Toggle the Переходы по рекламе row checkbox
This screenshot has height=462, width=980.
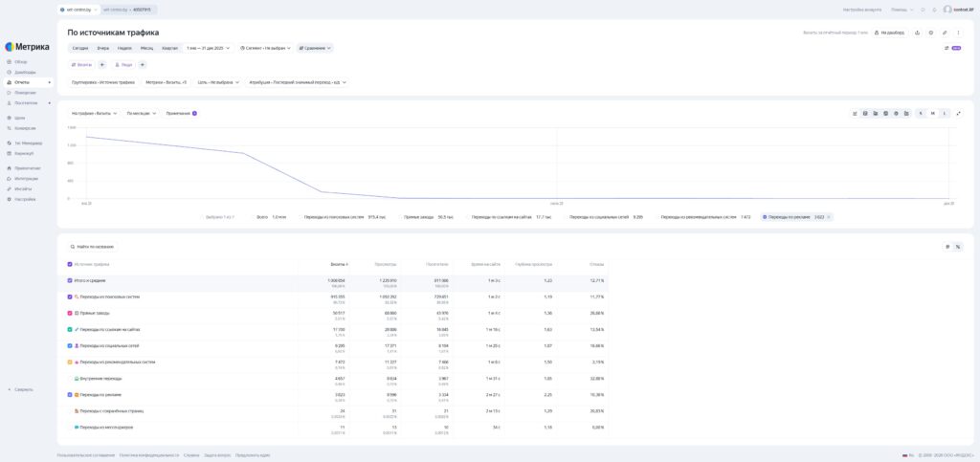coord(69,395)
